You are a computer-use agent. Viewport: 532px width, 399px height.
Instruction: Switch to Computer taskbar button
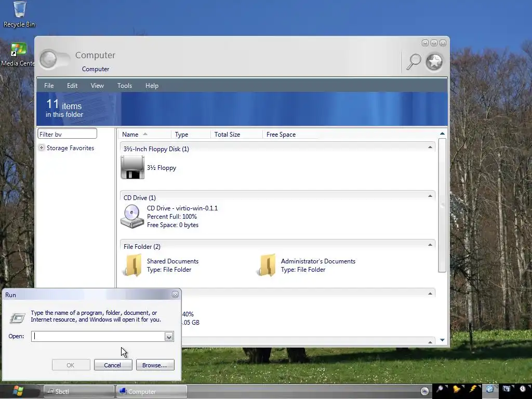151,392
